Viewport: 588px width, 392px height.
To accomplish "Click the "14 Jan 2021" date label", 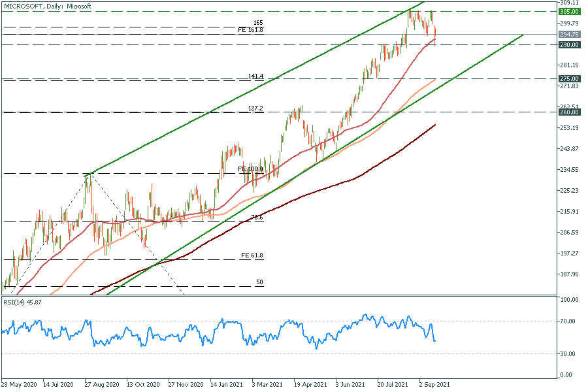I will click(x=227, y=385).
